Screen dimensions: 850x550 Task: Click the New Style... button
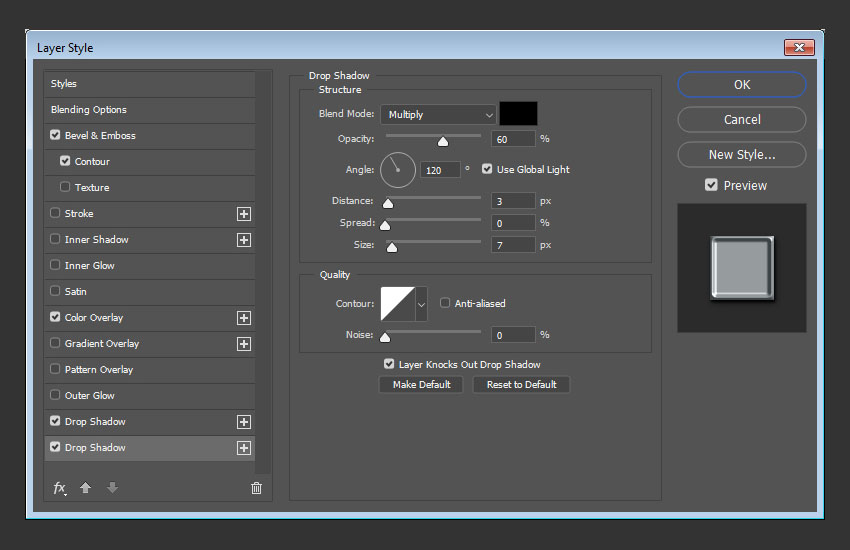pyautogui.click(x=741, y=155)
